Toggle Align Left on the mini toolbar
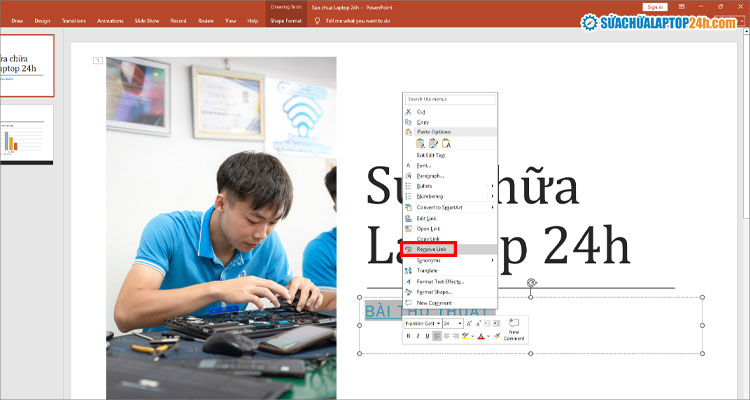 (x=437, y=336)
